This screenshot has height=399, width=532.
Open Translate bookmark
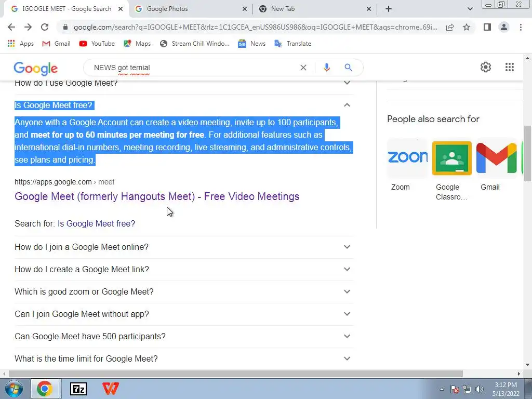pos(293,44)
